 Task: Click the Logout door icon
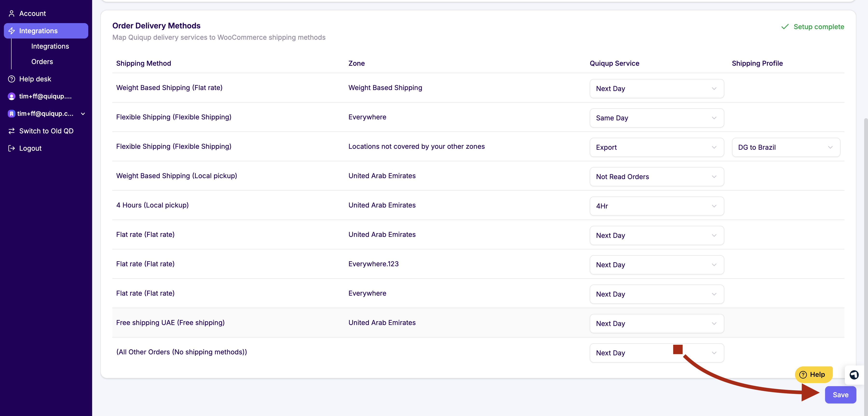[12, 148]
